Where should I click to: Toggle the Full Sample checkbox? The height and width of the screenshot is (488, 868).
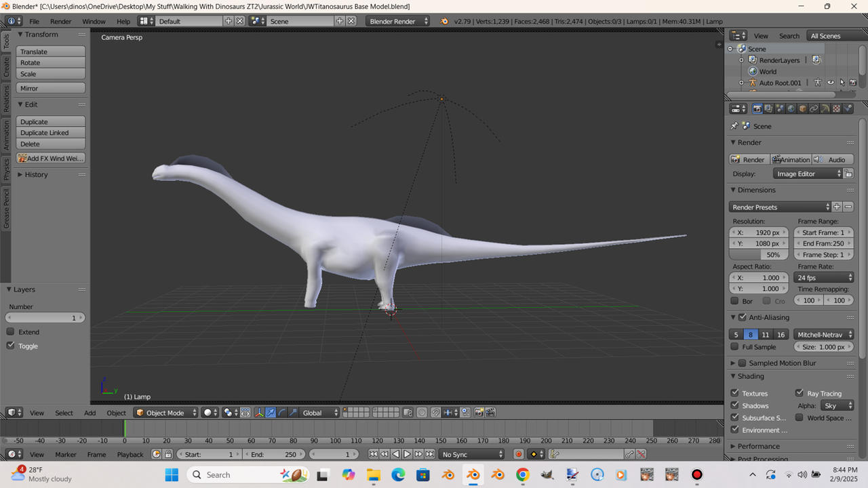(x=734, y=346)
